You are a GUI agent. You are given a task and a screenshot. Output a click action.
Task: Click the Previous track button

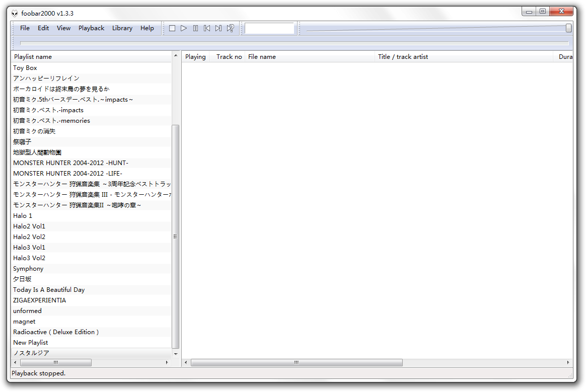click(207, 28)
